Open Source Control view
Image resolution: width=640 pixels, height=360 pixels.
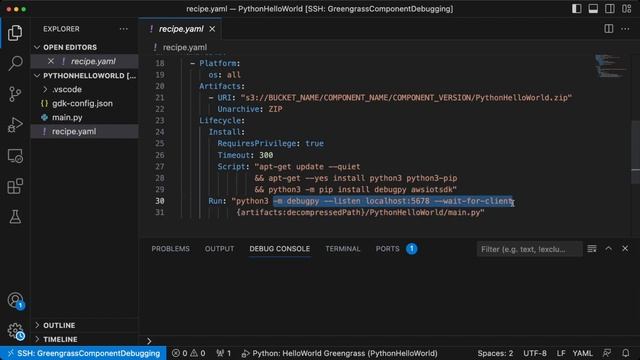coord(15,94)
